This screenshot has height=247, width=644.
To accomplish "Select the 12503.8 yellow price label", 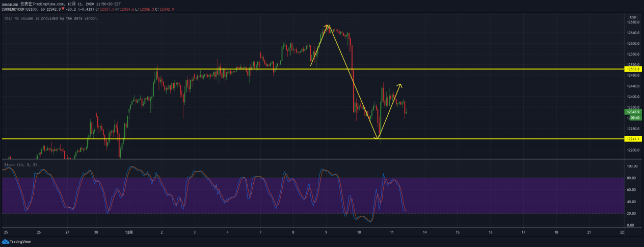I will pyautogui.click(x=633, y=68).
